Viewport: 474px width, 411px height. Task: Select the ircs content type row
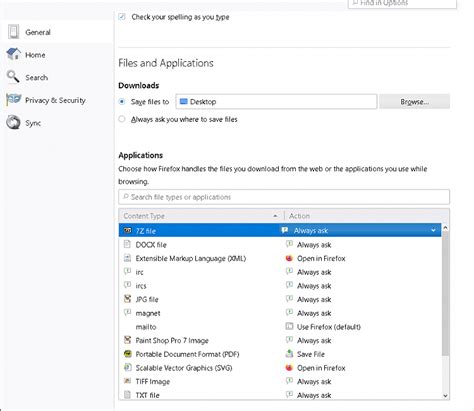tap(280, 286)
